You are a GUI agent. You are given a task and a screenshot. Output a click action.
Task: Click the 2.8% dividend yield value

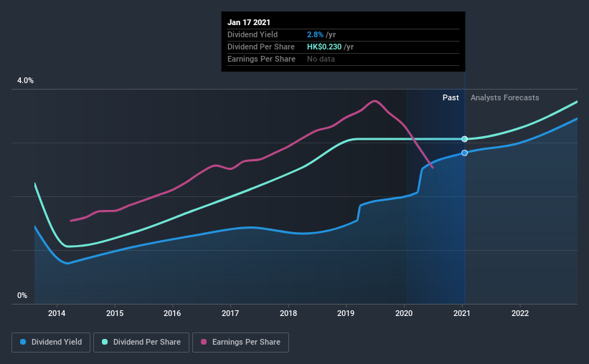point(315,34)
